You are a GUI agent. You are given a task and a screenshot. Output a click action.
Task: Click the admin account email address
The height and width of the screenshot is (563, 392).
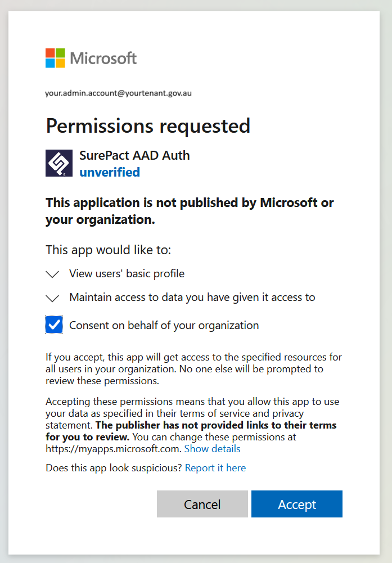[x=119, y=93]
